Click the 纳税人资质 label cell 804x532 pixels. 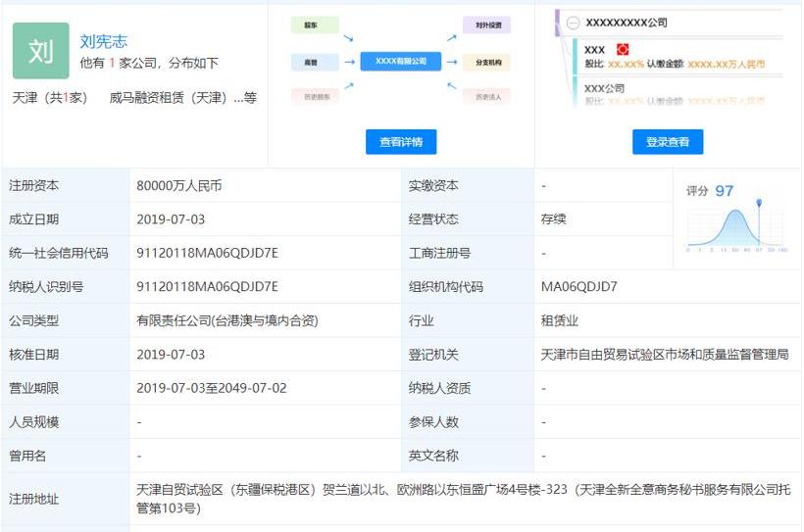click(467, 388)
